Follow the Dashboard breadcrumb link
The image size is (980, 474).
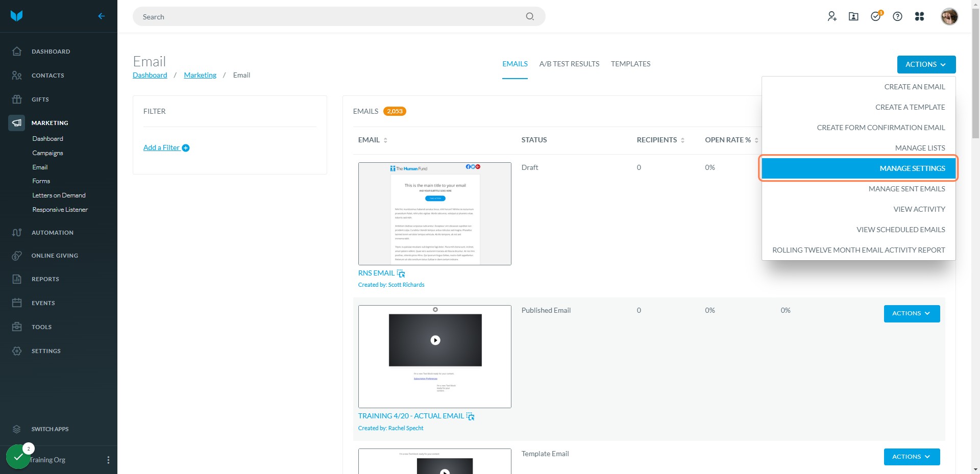pos(150,75)
